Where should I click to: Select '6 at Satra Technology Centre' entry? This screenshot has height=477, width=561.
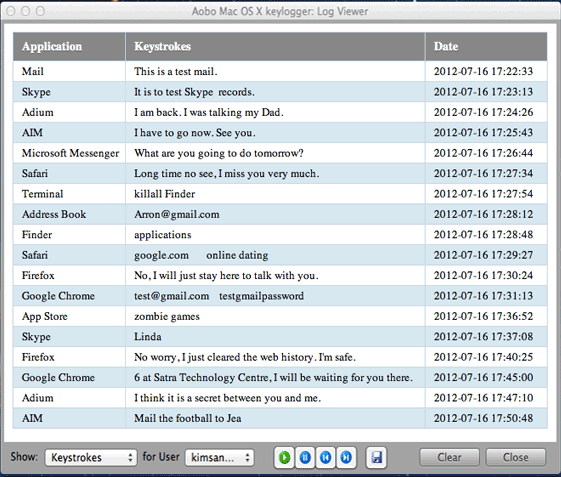[273, 378]
